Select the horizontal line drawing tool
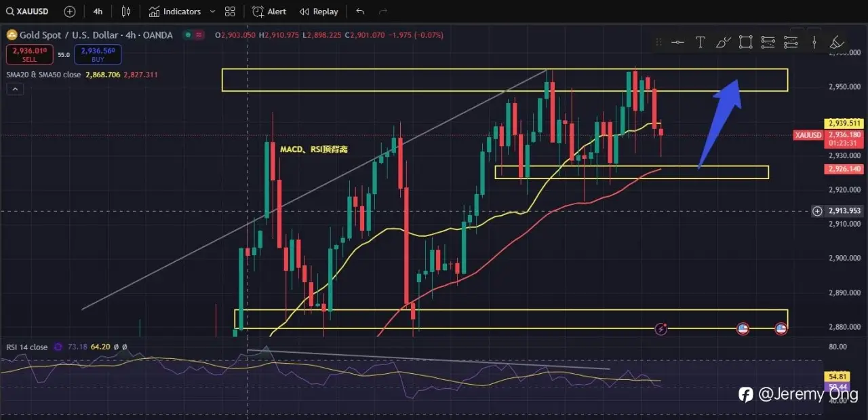Image resolution: width=868 pixels, height=420 pixels. pos(677,42)
